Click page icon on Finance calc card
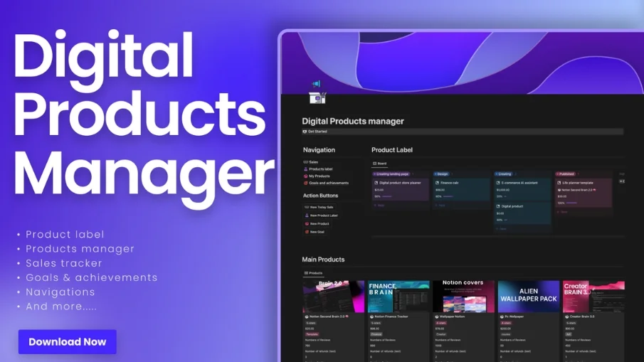Screen dimensions: 644x362 coord(437,183)
